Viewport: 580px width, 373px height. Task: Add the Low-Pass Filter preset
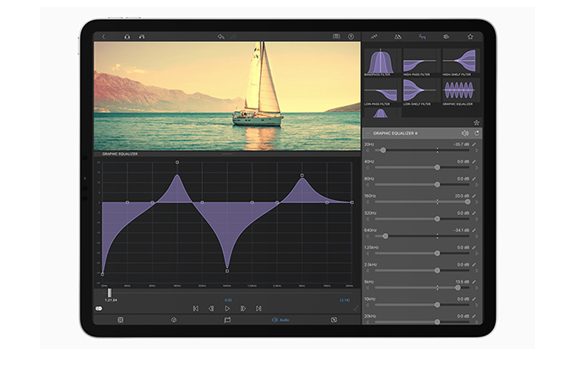click(x=381, y=92)
